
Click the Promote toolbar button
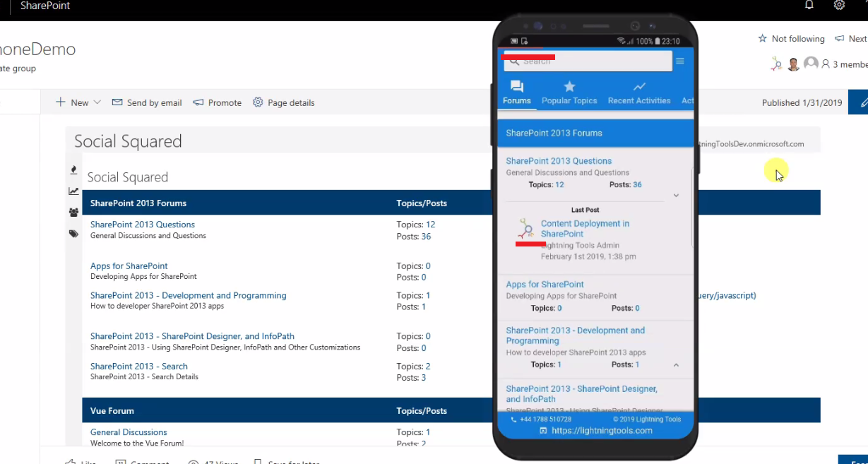click(218, 102)
